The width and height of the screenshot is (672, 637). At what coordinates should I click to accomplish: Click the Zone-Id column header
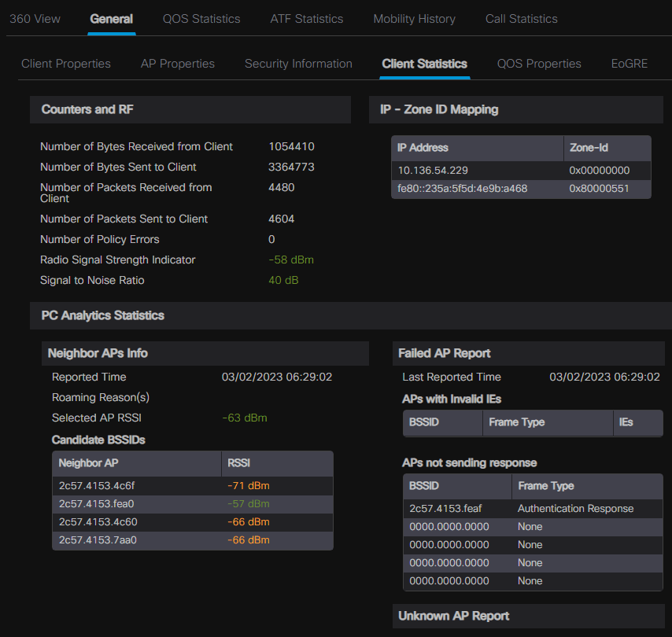click(589, 148)
